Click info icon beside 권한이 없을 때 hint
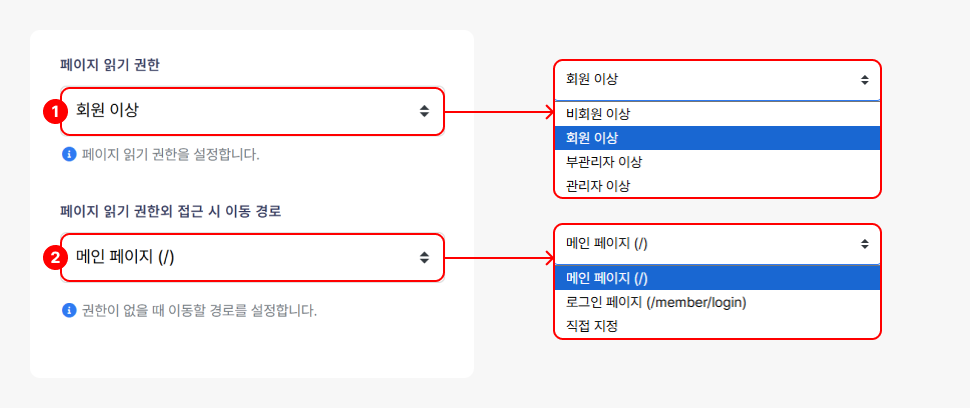The height and width of the screenshot is (408, 970). pos(69,310)
